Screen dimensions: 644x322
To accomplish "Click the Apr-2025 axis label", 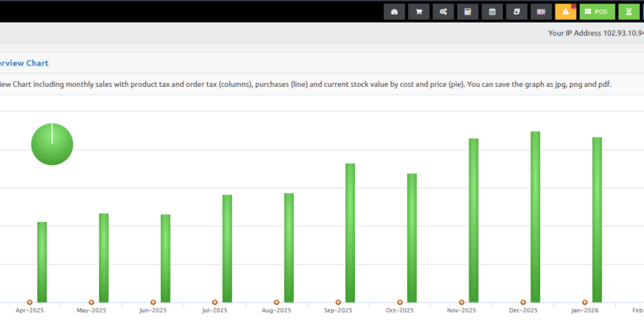I will pos(30,311).
